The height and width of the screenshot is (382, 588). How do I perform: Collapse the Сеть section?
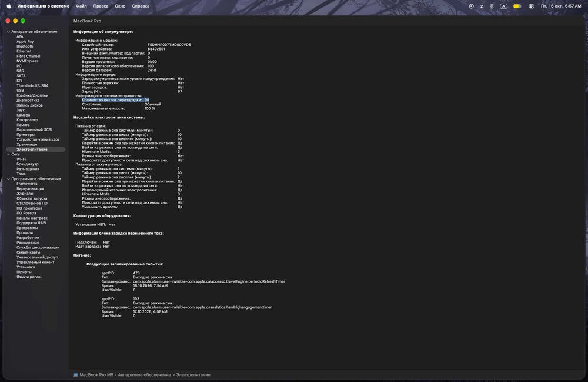(x=9, y=155)
